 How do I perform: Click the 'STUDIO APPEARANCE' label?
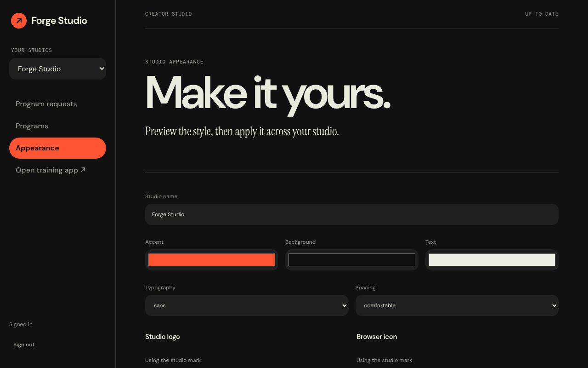(x=174, y=62)
